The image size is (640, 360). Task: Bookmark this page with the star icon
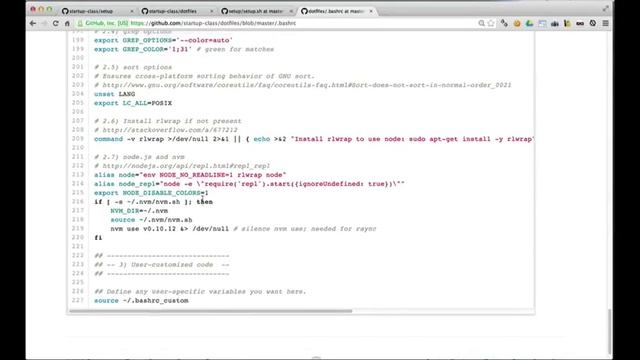tap(491, 24)
